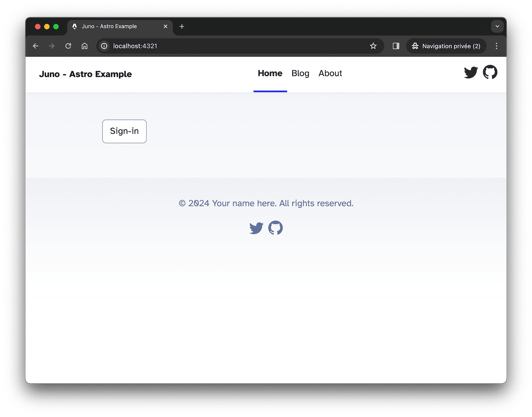The width and height of the screenshot is (532, 417).
Task: Click the back navigation arrow
Action: click(x=36, y=46)
